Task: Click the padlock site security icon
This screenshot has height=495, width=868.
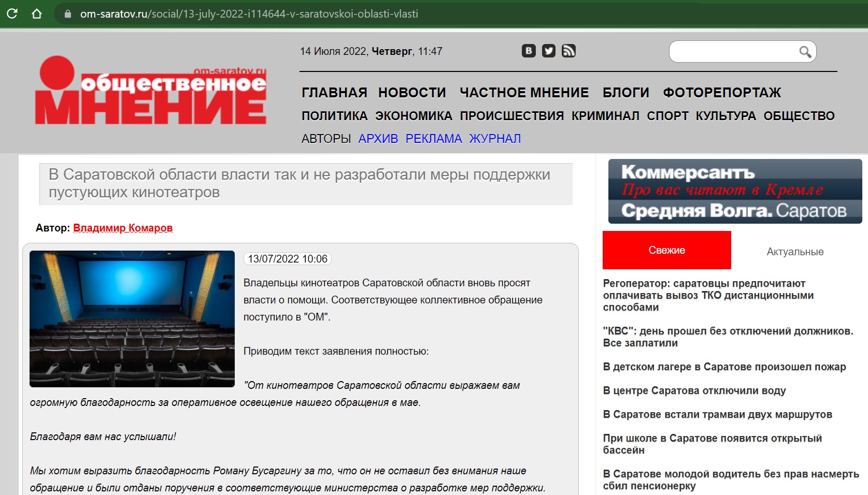Action: pos(67,14)
